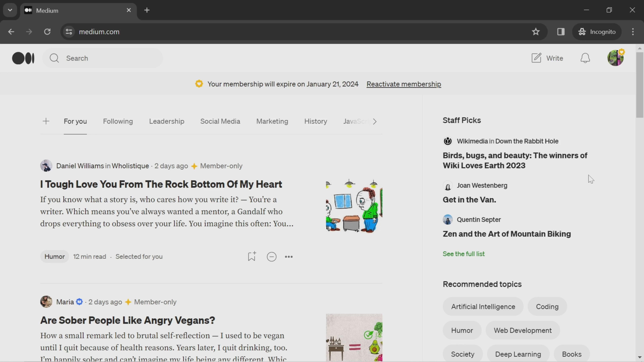Click the bookmark save icon on first article
Viewport: 644px width, 362px height.
(252, 256)
